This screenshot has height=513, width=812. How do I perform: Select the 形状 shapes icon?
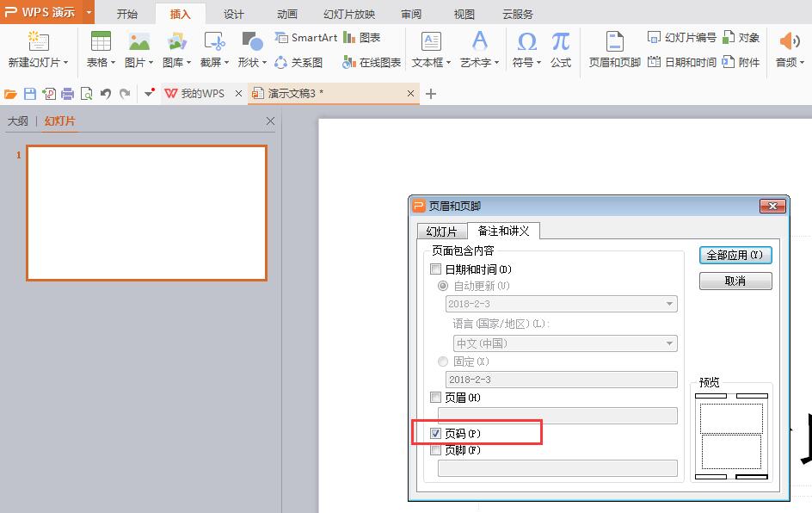point(252,41)
